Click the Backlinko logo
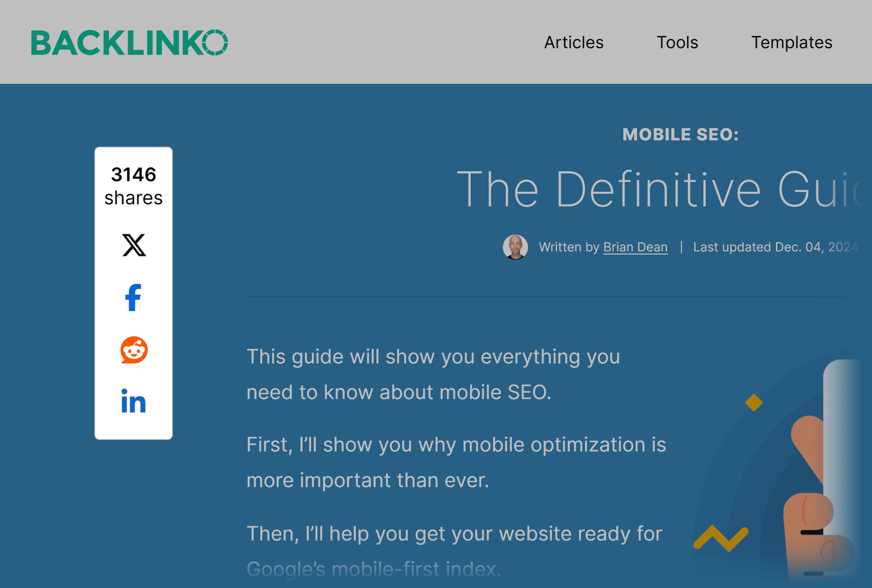 point(129,43)
